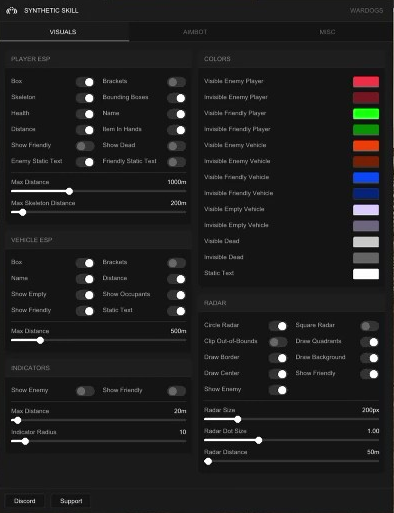394x513 pixels.
Task: Toggle Radar Show Friendly switch
Action: (x=369, y=374)
